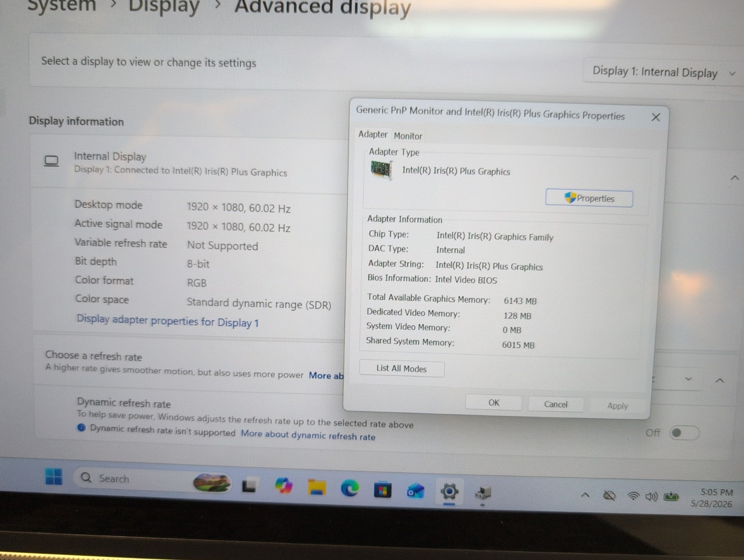Image resolution: width=744 pixels, height=560 pixels.
Task: Collapse the Internal Display information section
Action: [x=735, y=178]
